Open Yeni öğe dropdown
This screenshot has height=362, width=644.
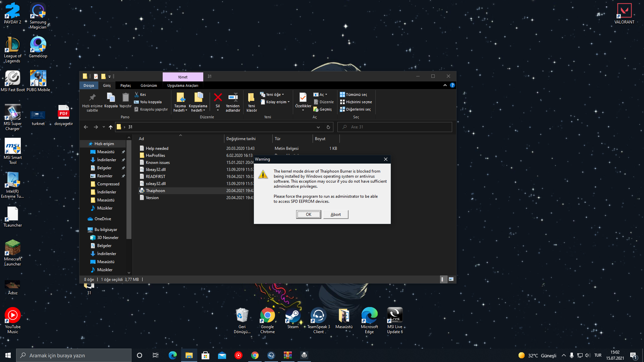pyautogui.click(x=272, y=95)
